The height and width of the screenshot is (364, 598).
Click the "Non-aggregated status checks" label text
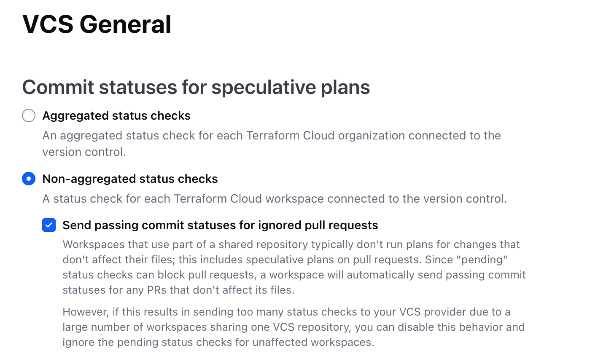[130, 179]
